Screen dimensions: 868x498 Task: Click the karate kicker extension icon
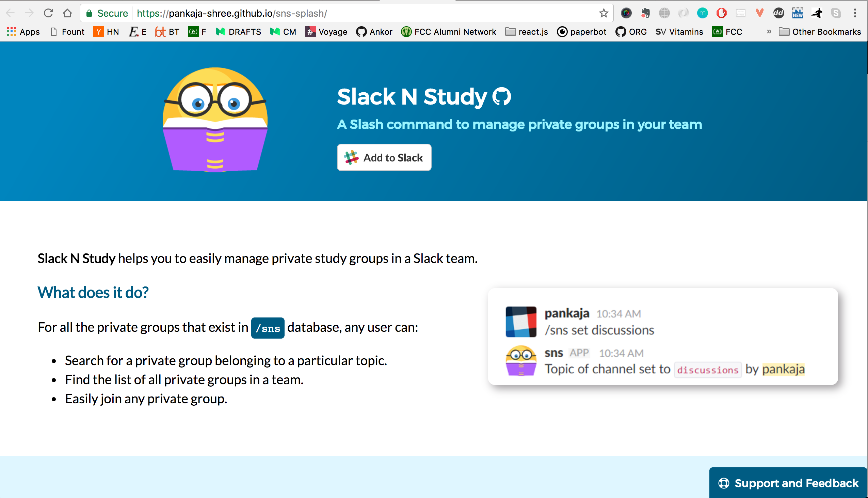tap(817, 13)
